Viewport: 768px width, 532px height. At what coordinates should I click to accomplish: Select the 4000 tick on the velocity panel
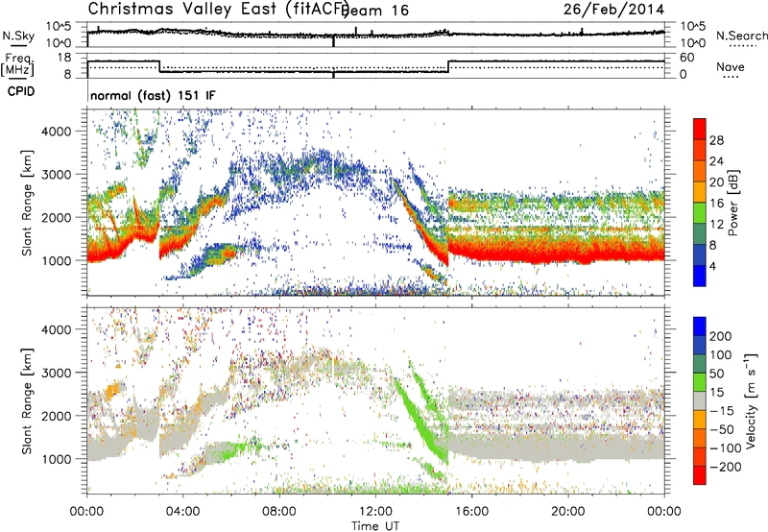(x=56, y=329)
